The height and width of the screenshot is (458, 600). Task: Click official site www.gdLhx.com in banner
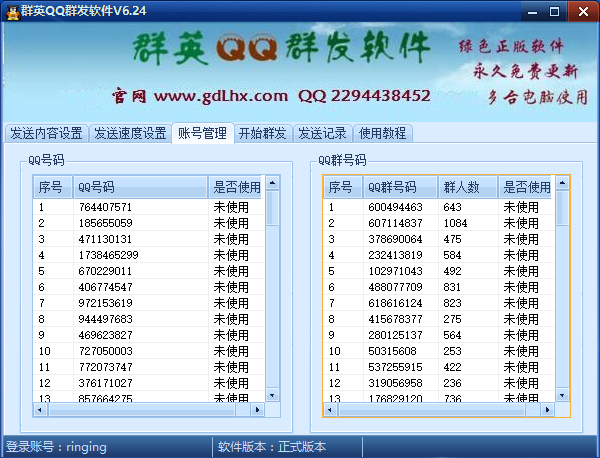click(221, 96)
